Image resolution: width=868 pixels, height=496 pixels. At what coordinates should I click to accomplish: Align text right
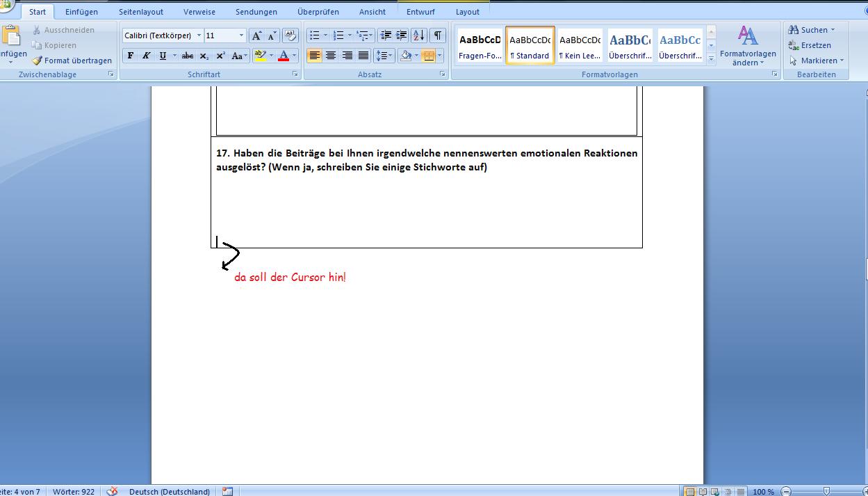click(347, 56)
